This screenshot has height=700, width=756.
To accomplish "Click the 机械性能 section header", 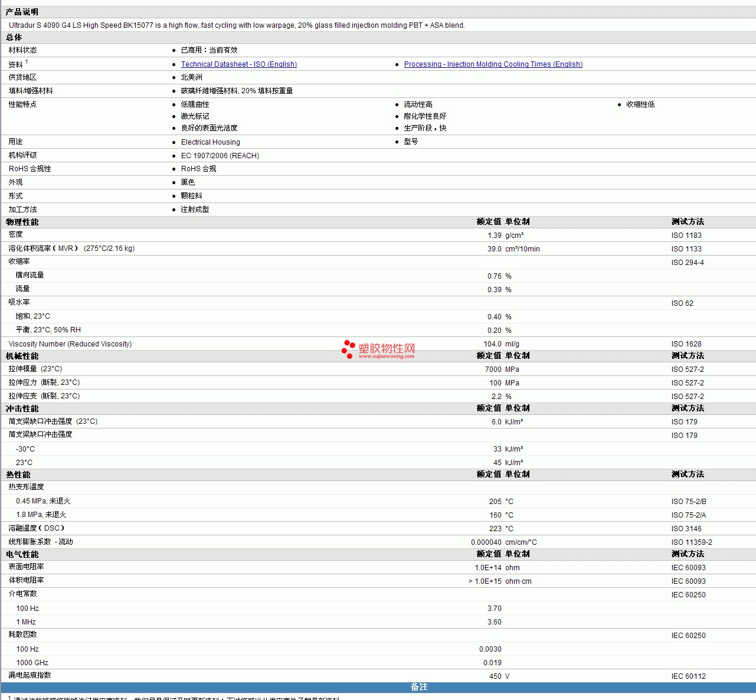I will coord(22,356).
